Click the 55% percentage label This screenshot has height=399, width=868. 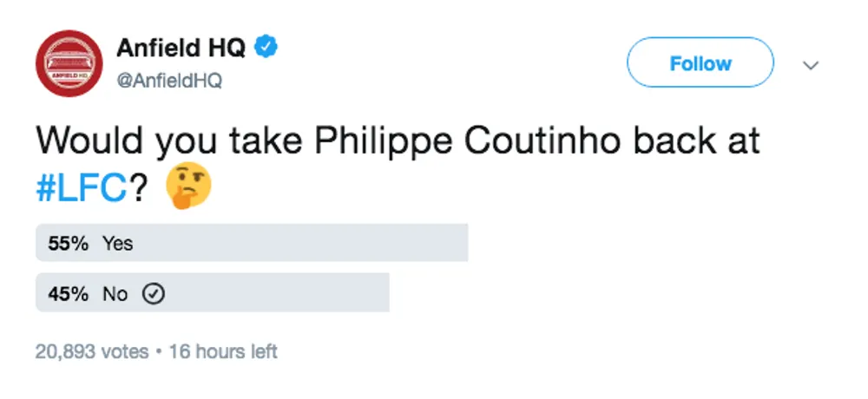tap(68, 244)
